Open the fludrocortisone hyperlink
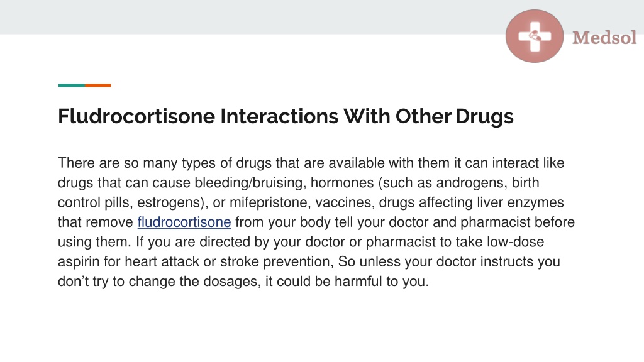The height and width of the screenshot is (362, 644). (x=184, y=222)
